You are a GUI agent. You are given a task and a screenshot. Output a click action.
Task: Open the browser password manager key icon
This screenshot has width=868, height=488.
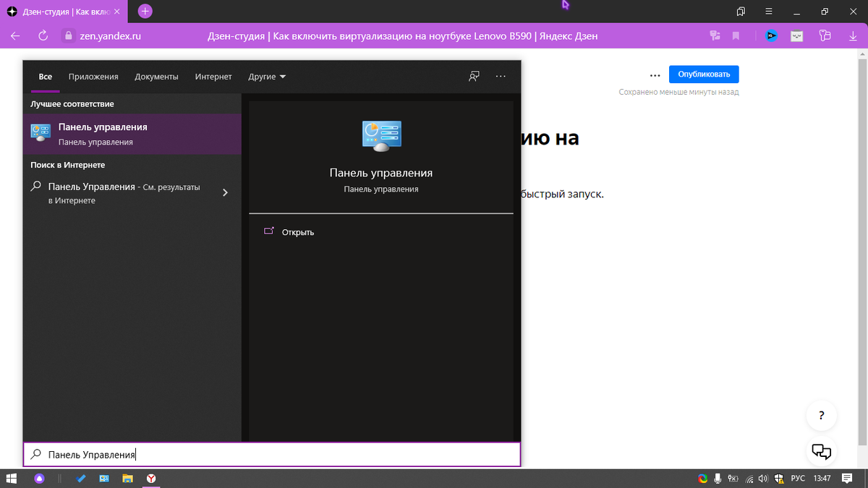click(x=825, y=35)
